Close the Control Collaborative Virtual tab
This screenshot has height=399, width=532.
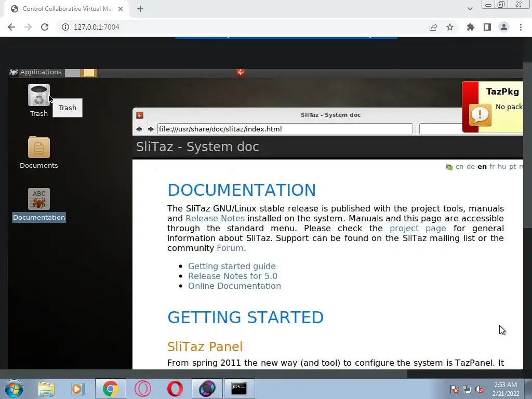pyautogui.click(x=121, y=9)
